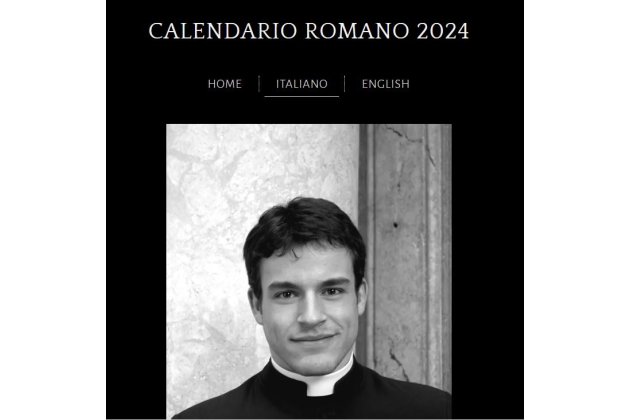Click the crack in the stone pillar
Image resolution: width=630 pixels, height=420 pixels.
pos(398,362)
